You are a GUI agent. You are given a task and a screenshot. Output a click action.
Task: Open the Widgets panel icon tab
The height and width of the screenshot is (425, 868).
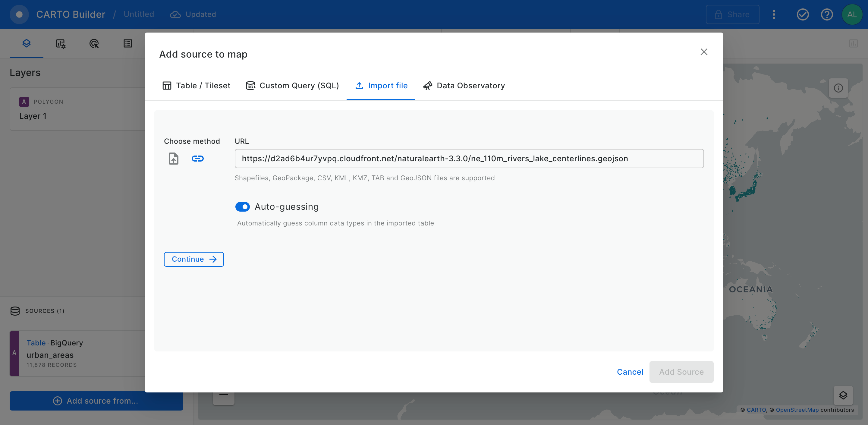point(60,43)
